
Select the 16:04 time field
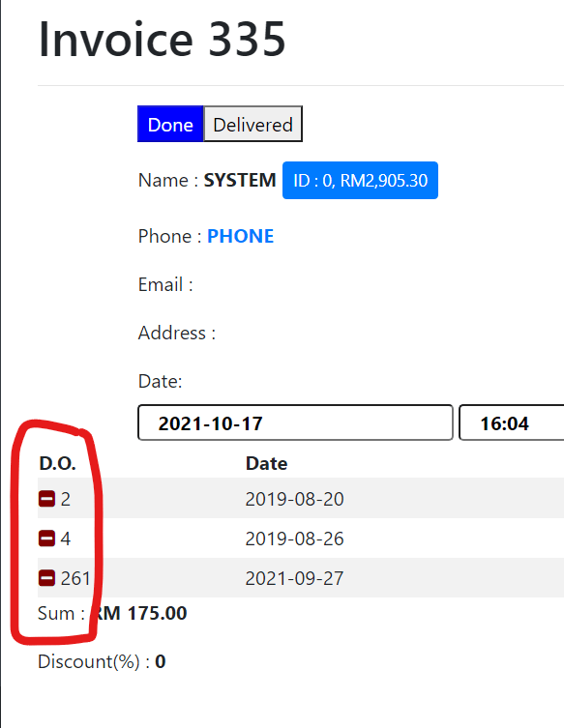[512, 422]
